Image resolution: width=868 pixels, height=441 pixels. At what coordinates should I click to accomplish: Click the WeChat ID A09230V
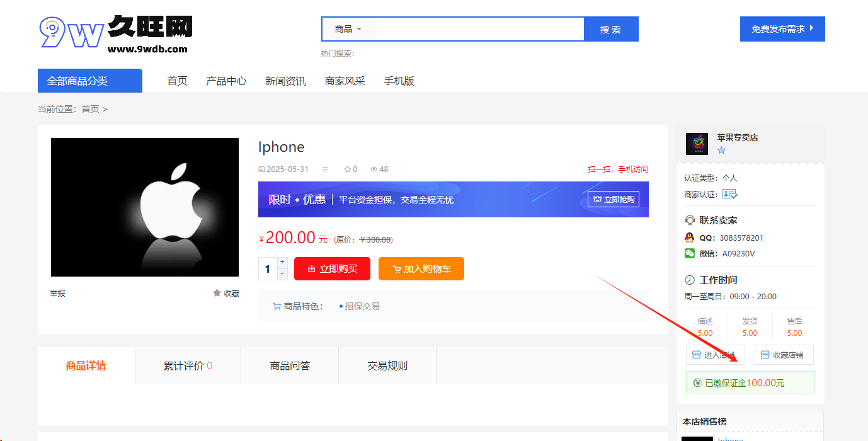pyautogui.click(x=738, y=253)
